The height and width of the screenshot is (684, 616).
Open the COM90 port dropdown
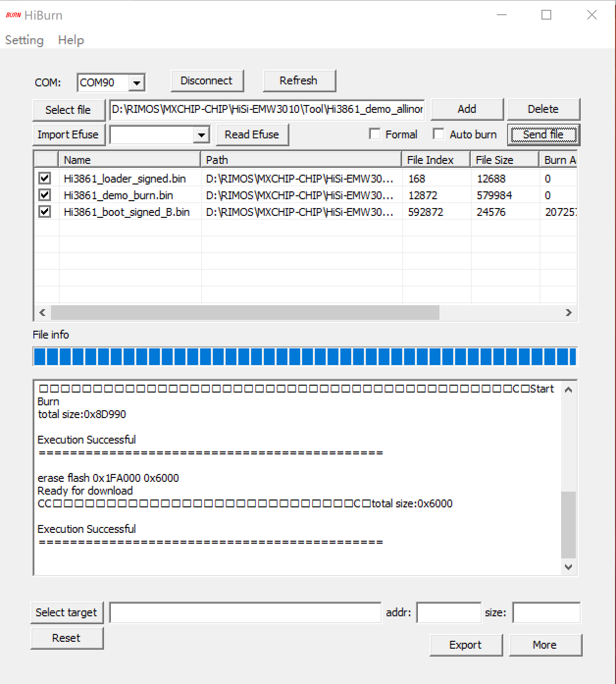[137, 83]
